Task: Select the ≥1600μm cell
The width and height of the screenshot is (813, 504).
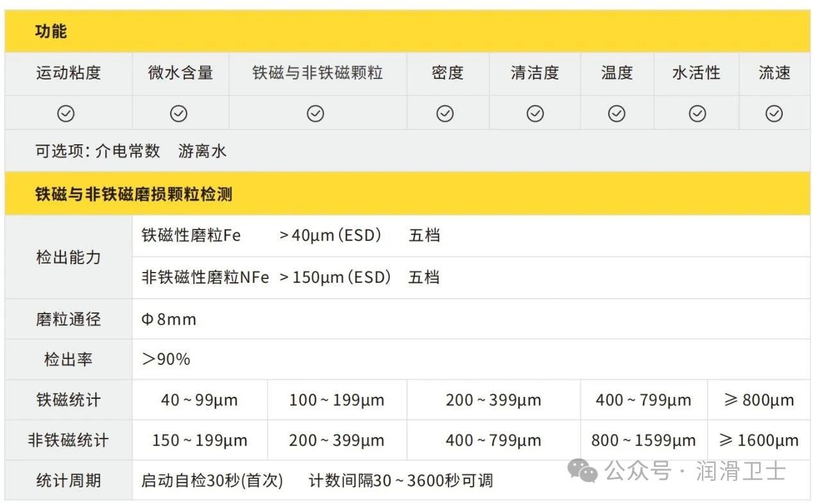Action: pos(759,441)
